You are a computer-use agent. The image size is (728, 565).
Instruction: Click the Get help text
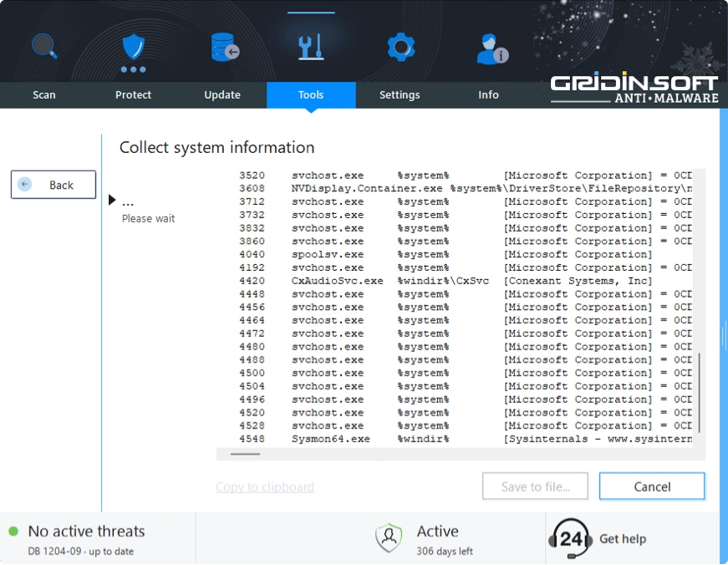coord(623,538)
